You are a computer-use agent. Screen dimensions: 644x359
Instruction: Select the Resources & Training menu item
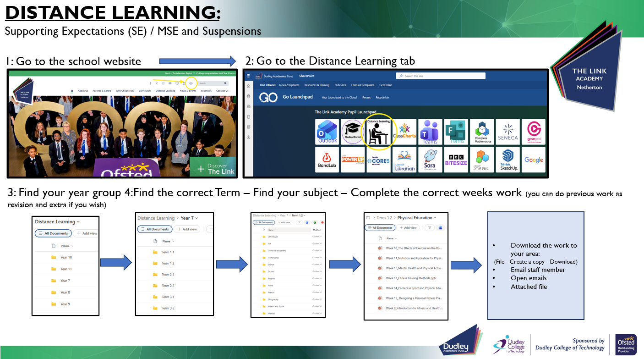pyautogui.click(x=317, y=85)
